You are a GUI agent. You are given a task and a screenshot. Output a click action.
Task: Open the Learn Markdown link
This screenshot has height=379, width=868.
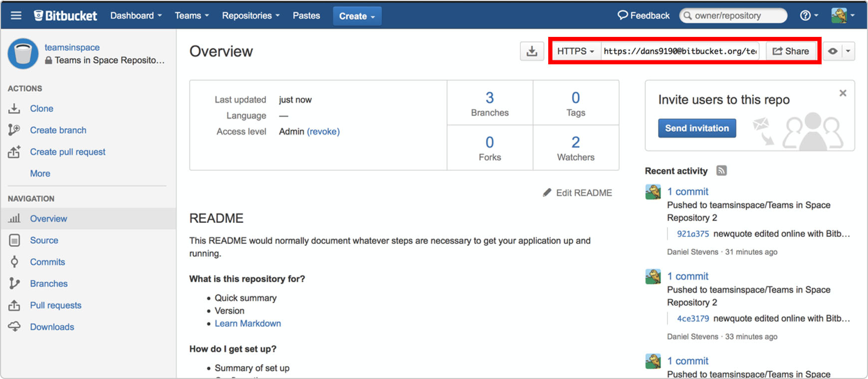(248, 323)
